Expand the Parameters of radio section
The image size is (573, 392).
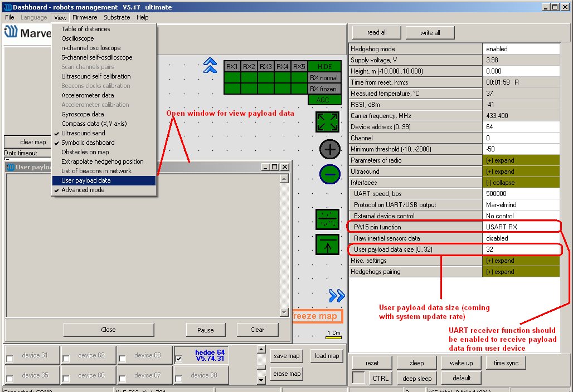point(521,160)
